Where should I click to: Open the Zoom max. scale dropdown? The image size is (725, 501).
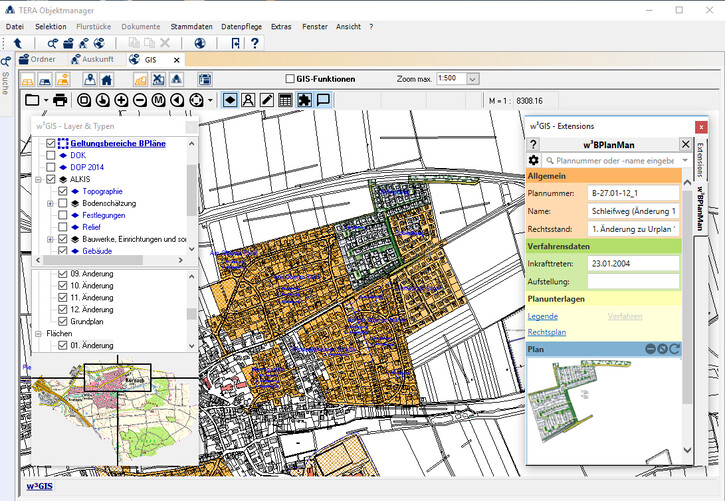473,79
